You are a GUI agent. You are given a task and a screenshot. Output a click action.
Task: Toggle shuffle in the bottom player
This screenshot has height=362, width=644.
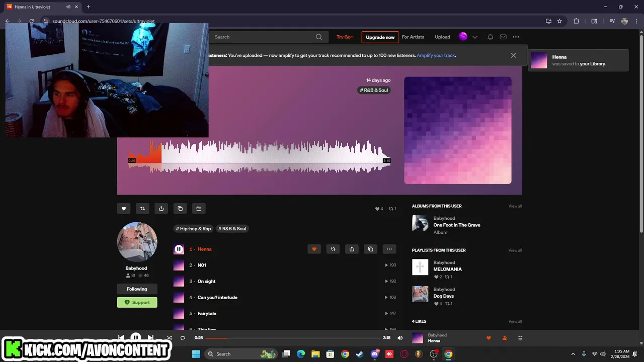[x=169, y=338]
